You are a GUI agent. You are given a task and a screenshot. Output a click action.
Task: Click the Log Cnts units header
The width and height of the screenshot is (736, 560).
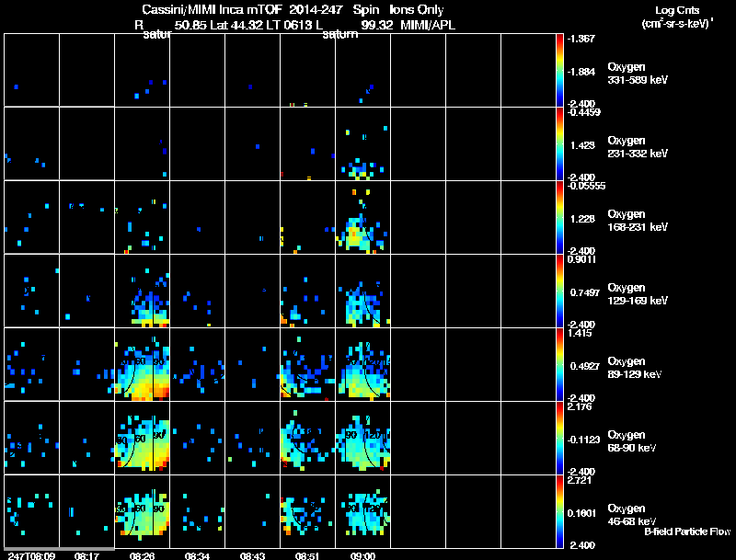tap(677, 17)
